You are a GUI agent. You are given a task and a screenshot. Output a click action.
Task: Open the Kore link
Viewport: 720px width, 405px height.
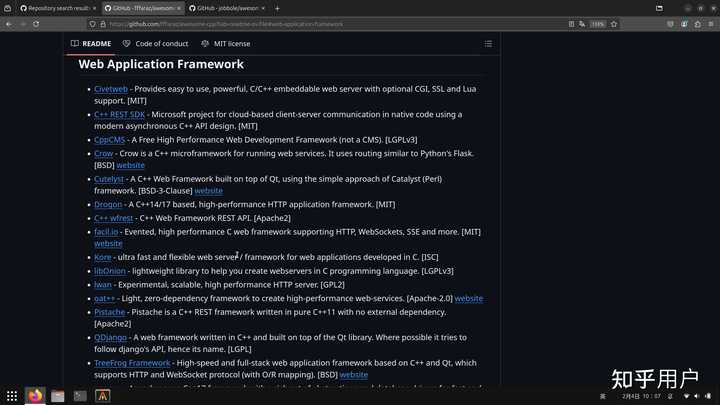tap(102, 257)
